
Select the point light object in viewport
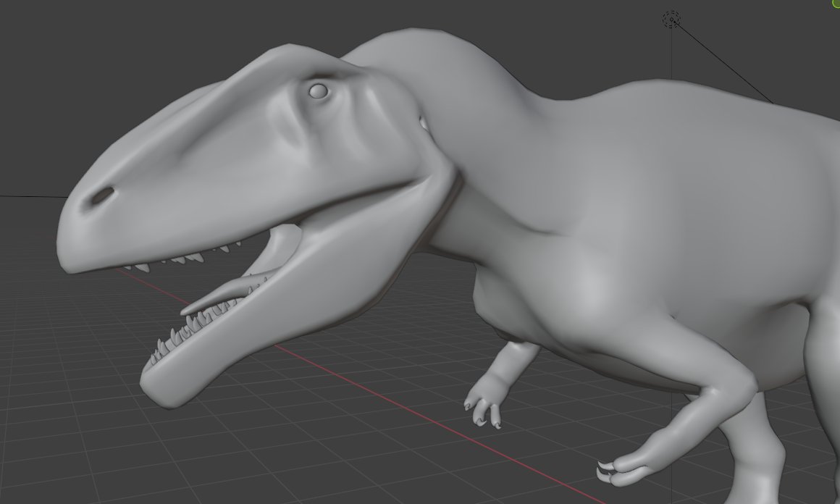tap(671, 20)
